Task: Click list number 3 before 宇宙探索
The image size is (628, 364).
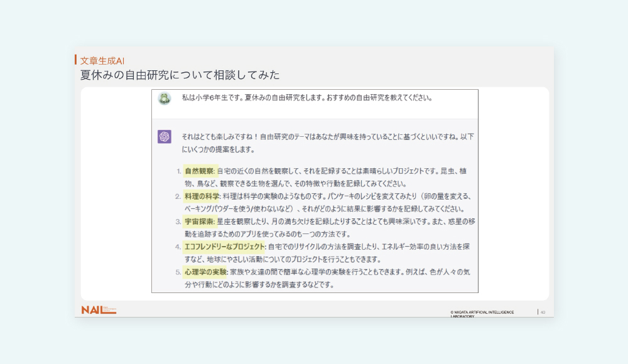Action: pyautogui.click(x=178, y=222)
